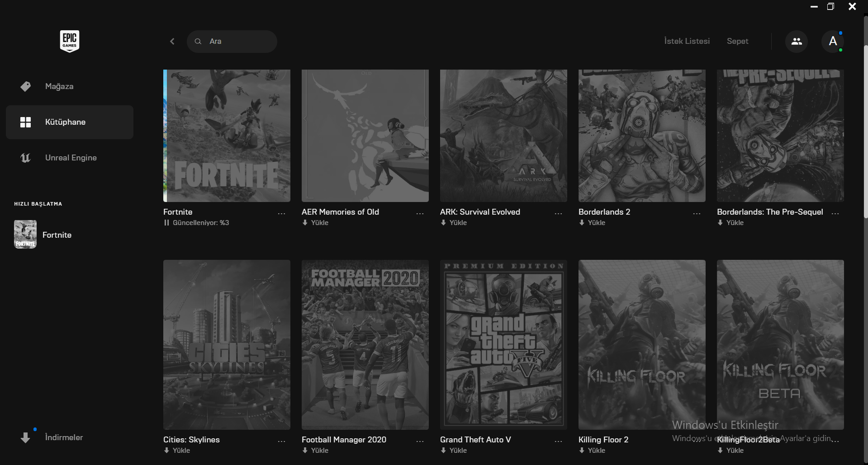Screen dimensions: 868x465
Task: Click Yükle under KillingFloor2Beta
Action: pos(730,451)
